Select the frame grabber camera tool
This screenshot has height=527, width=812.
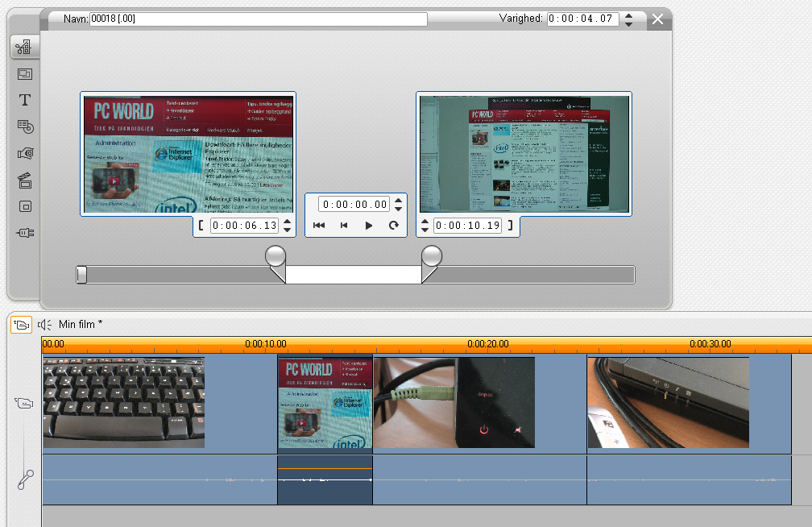(x=24, y=153)
